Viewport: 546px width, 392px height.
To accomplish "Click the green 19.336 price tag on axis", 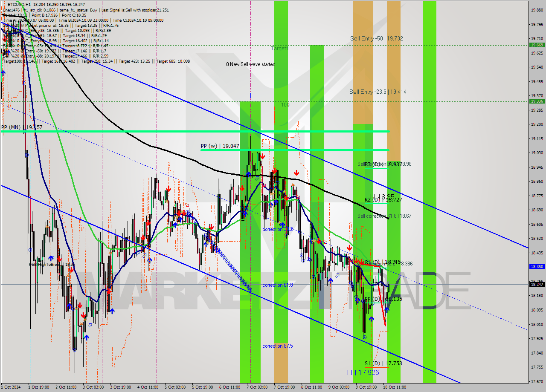I will click(537, 101).
